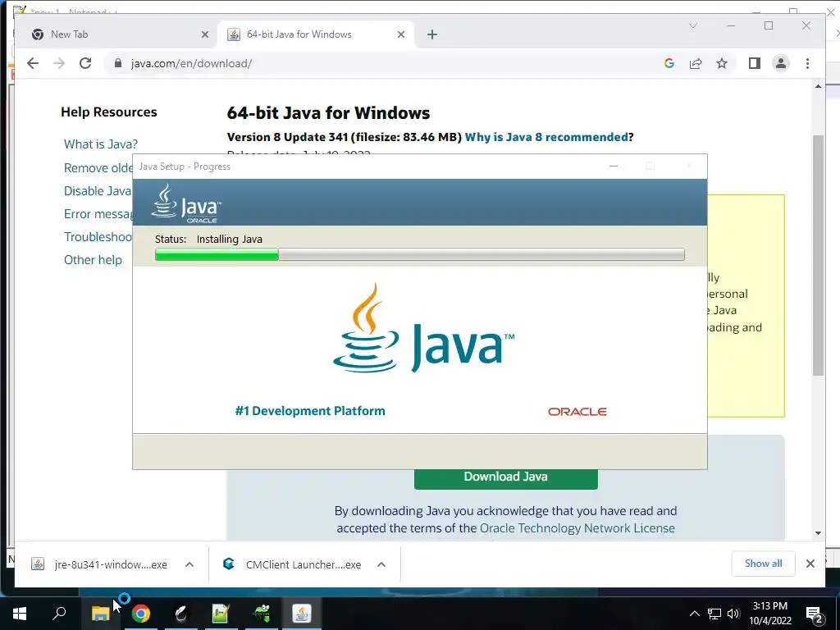Image resolution: width=840 pixels, height=630 pixels.
Task: Click the Status: Installing Java text
Action: point(208,240)
